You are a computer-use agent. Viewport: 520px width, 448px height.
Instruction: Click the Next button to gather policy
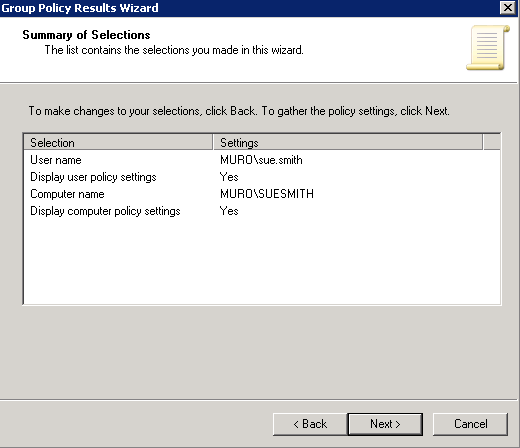tap(385, 424)
